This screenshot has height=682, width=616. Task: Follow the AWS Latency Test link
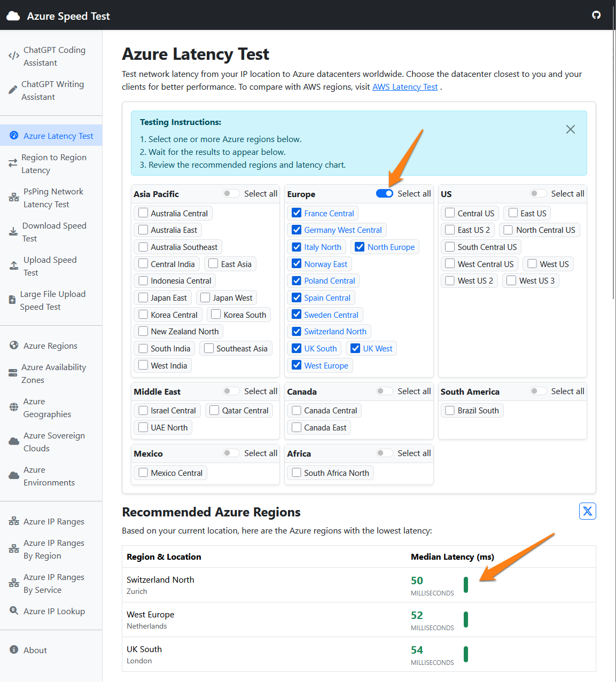coord(405,87)
